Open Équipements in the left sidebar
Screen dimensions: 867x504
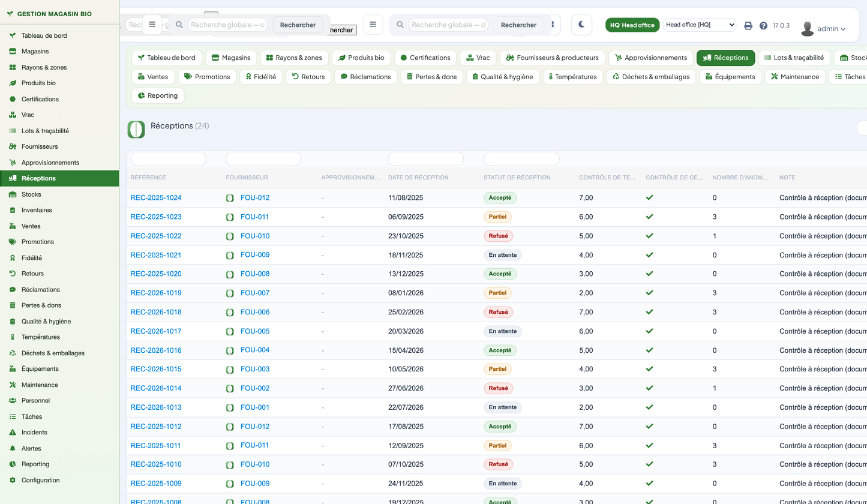59,368
